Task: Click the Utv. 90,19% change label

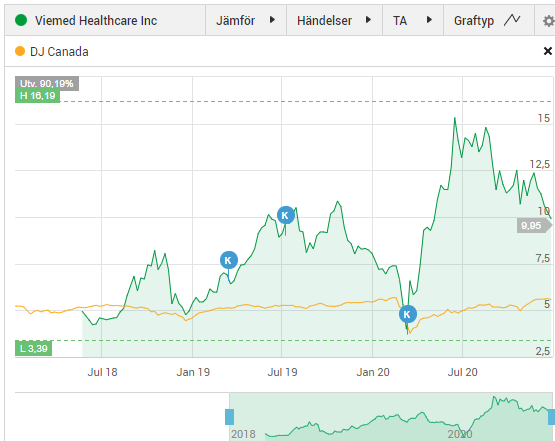Action: click(47, 84)
